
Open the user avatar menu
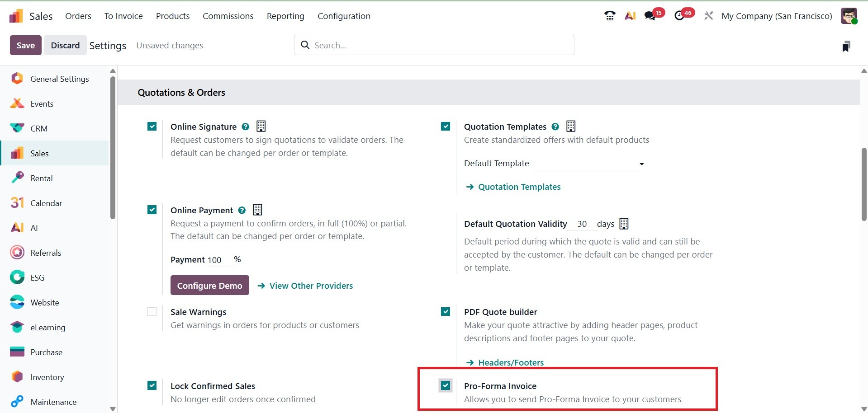[849, 16]
